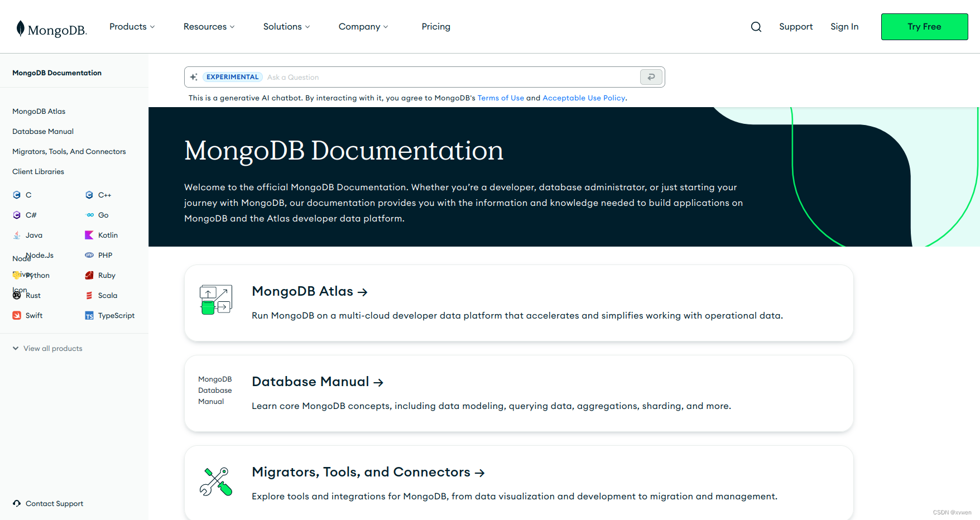Click MongoDB Documentation sidebar title
This screenshot has width=980, height=520.
57,73
